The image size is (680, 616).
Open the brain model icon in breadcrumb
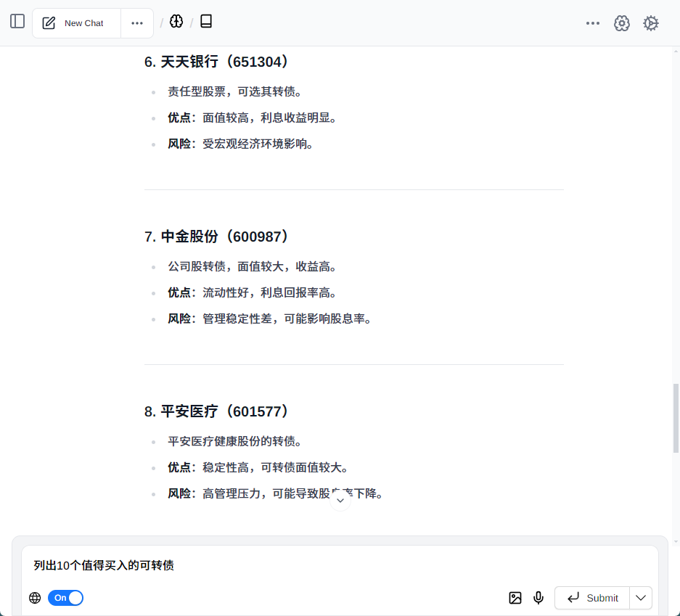click(x=176, y=21)
